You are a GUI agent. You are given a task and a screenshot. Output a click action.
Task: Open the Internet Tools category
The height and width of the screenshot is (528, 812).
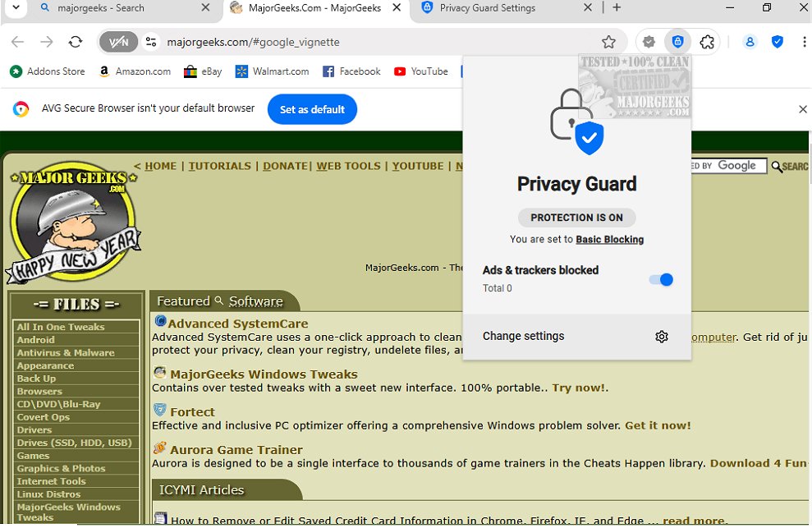(76, 481)
